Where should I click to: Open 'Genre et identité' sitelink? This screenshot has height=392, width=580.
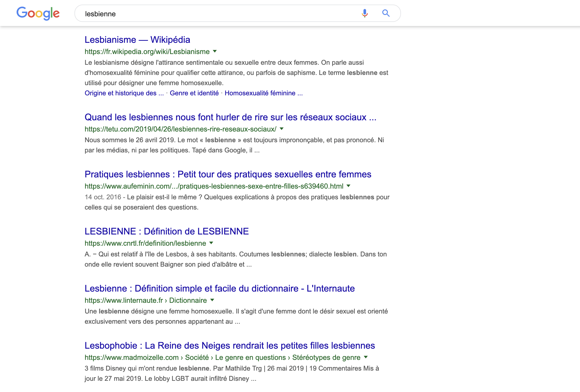(194, 93)
